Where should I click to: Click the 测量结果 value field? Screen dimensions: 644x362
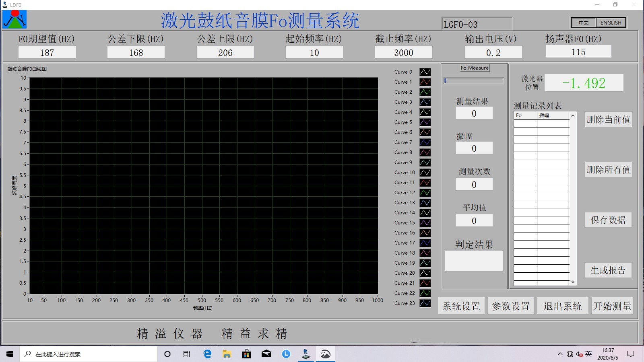pos(474,113)
